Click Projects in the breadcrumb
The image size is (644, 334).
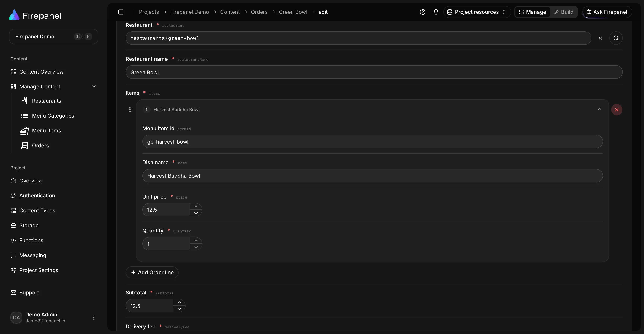(x=149, y=12)
